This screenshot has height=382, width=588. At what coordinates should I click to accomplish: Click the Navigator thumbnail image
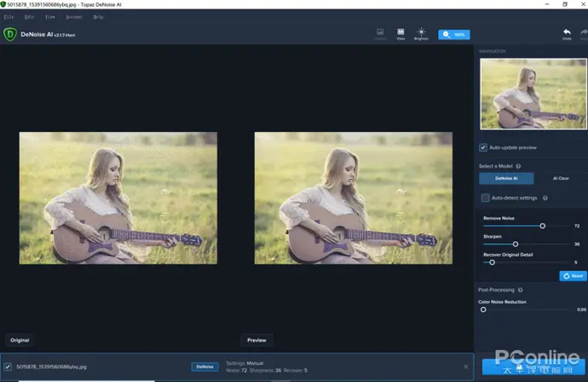(533, 94)
